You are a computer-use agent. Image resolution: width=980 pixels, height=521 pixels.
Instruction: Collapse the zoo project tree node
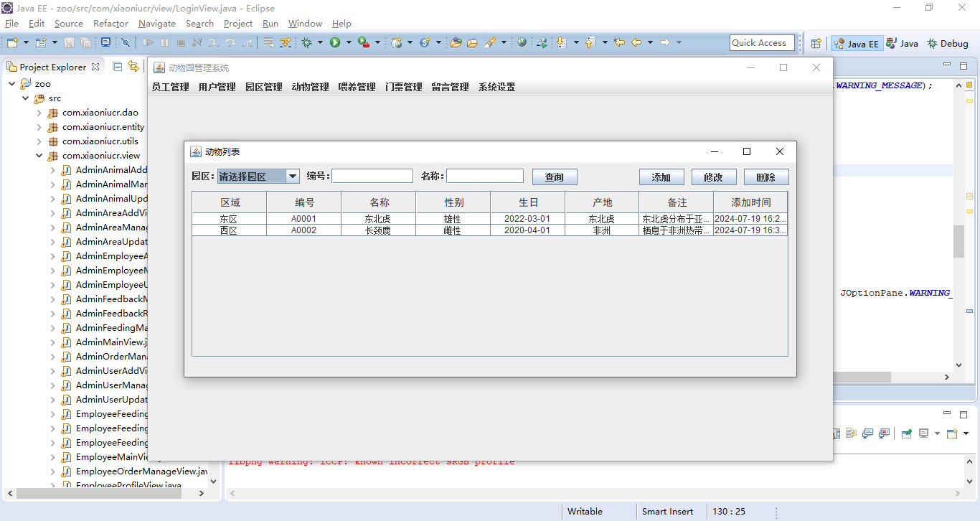tap(12, 84)
